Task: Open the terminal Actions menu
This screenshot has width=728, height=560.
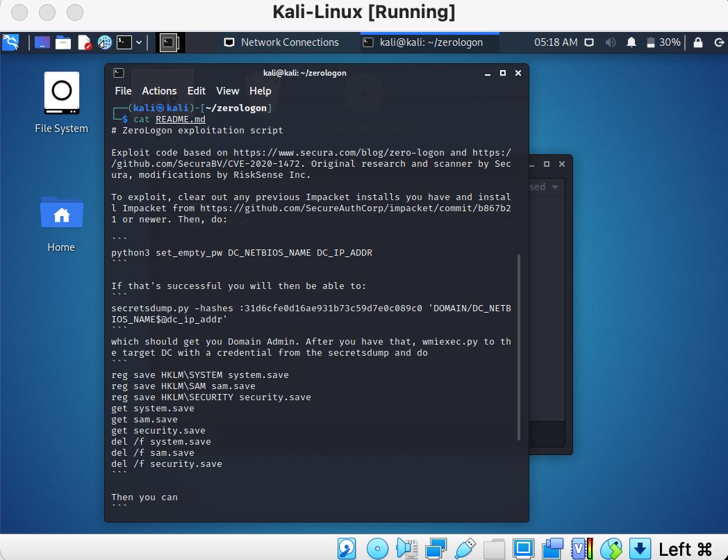Action: 159,91
